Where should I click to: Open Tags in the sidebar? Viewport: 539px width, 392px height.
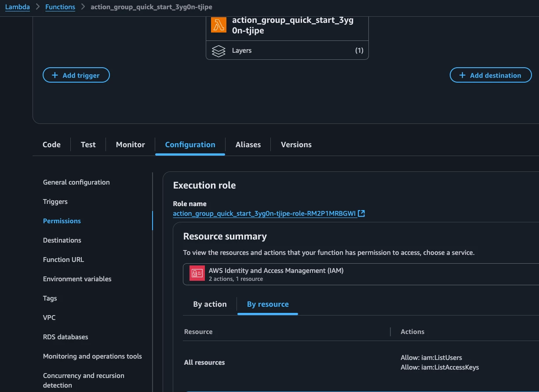[50, 298]
